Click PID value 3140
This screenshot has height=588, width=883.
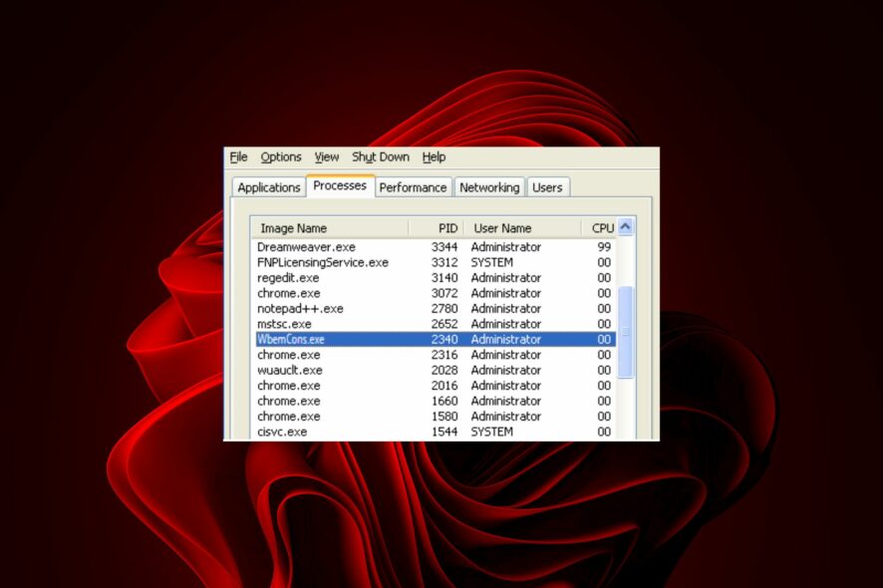point(444,278)
